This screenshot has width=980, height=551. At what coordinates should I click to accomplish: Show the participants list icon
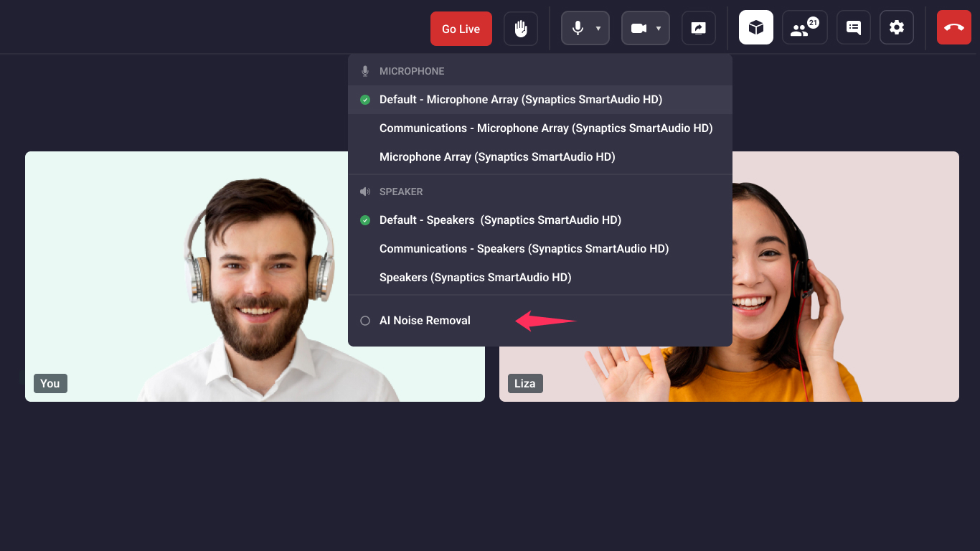point(805,28)
